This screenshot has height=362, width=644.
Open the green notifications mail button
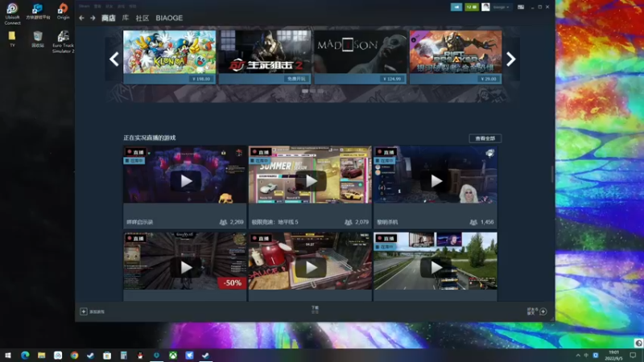point(472,7)
